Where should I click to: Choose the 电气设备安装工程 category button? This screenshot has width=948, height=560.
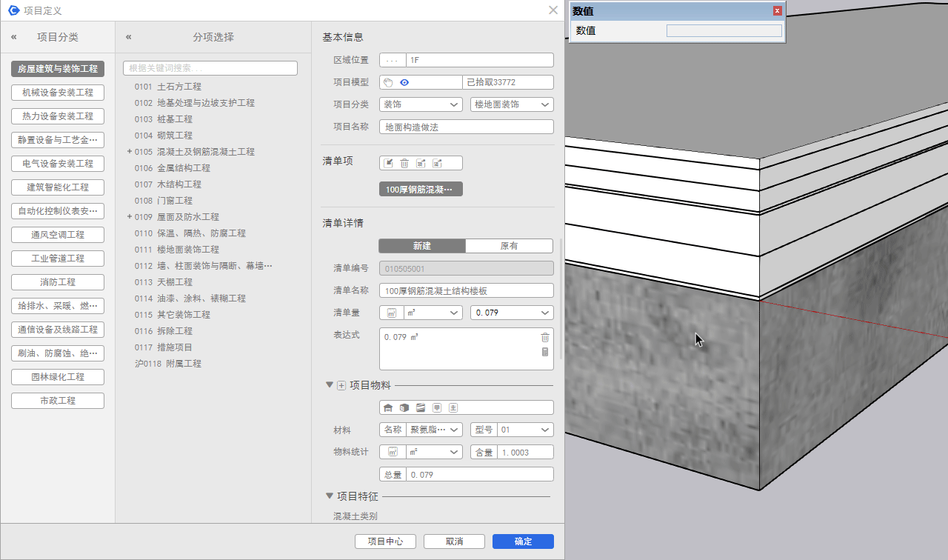[x=58, y=164]
